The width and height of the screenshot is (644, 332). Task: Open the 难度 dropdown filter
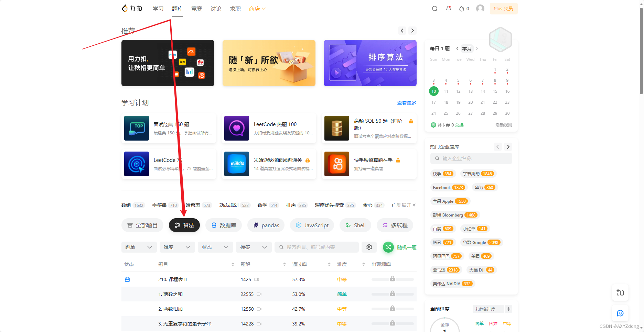coord(177,247)
